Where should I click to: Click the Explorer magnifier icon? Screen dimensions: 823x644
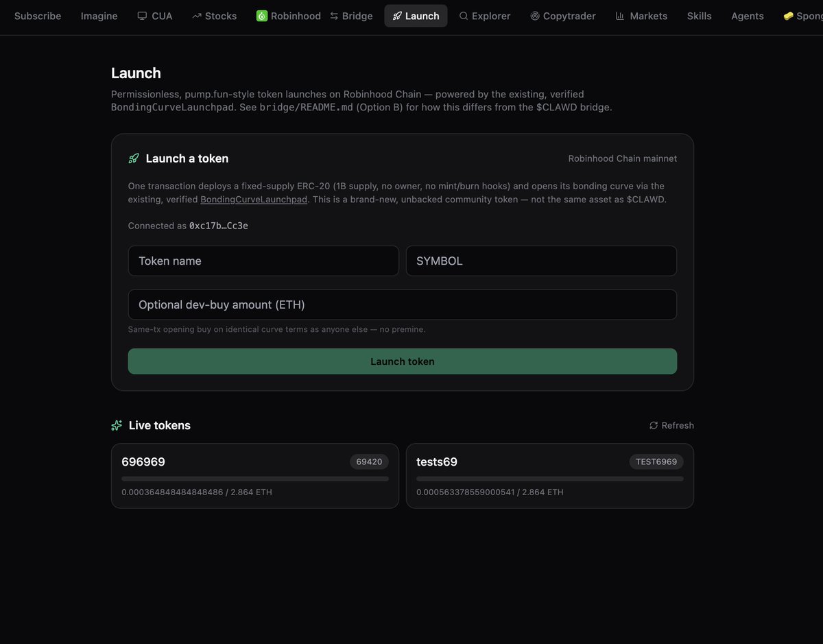pos(464,16)
